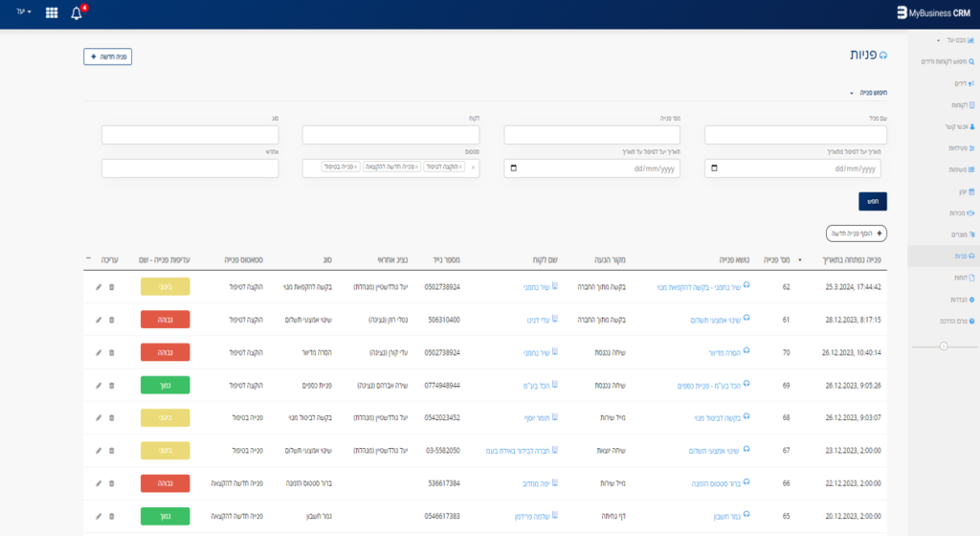Screen dimensions: 980x536
Task: Edit ticket number 67 with pencil icon
Action: point(99,451)
